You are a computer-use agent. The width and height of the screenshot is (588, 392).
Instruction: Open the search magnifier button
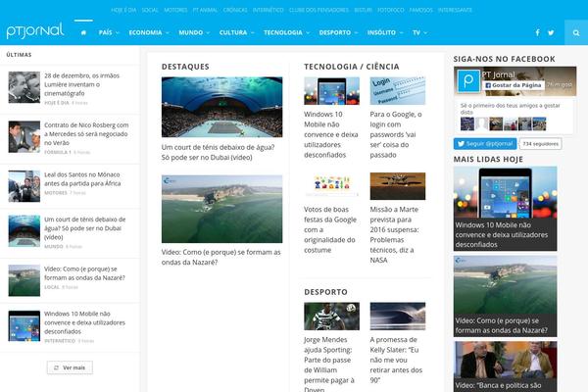pos(576,32)
